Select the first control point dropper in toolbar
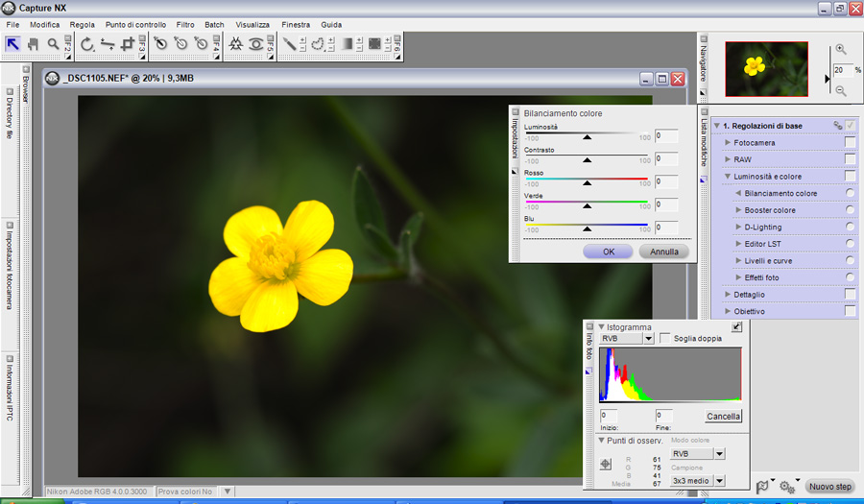Image resolution: width=864 pixels, height=504 pixels. (160, 43)
